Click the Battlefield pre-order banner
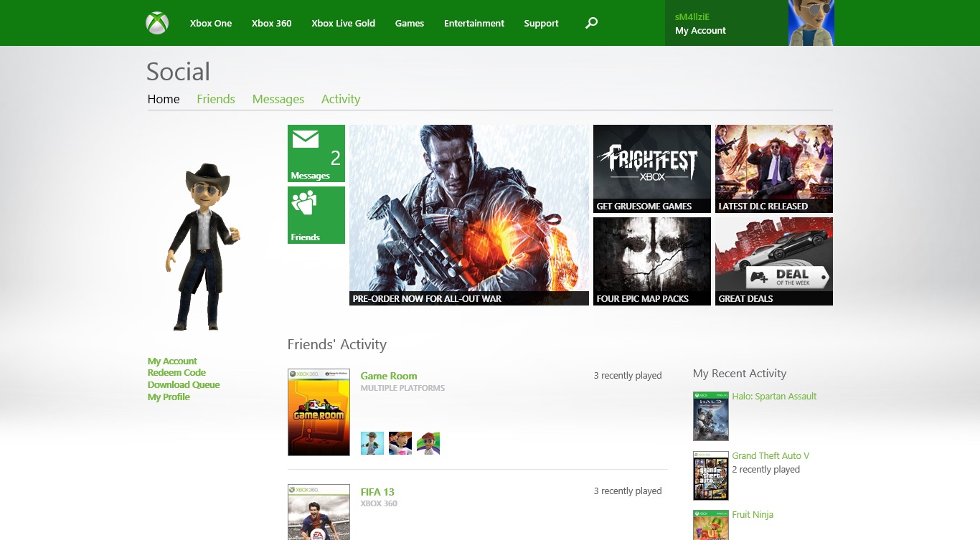 (469, 215)
